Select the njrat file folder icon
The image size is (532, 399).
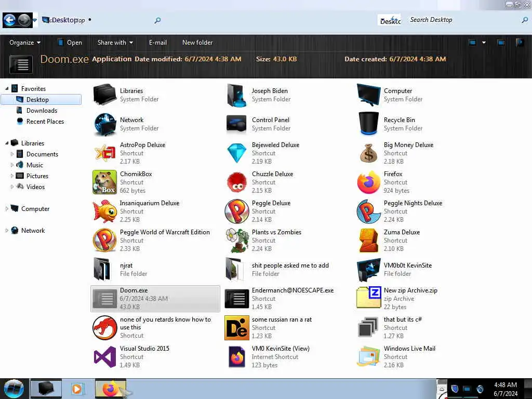102,270
